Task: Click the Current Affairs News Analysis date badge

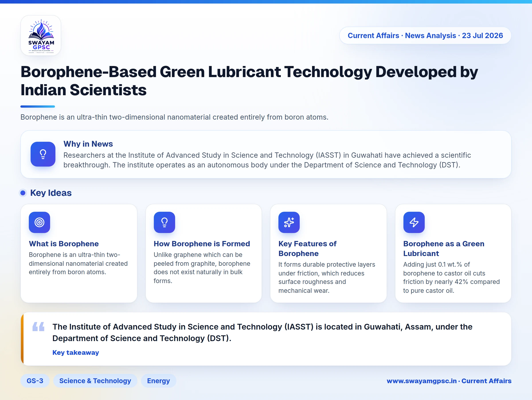Action: click(x=425, y=36)
